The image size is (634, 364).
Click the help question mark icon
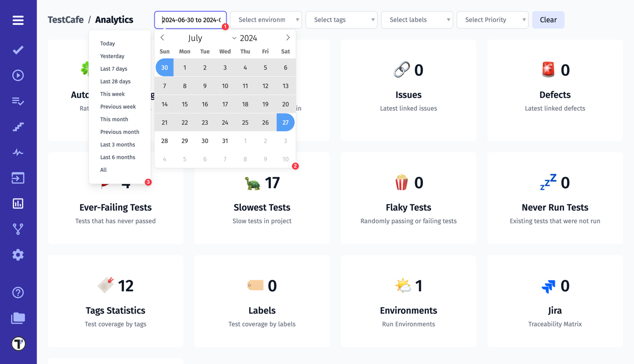[x=18, y=293]
